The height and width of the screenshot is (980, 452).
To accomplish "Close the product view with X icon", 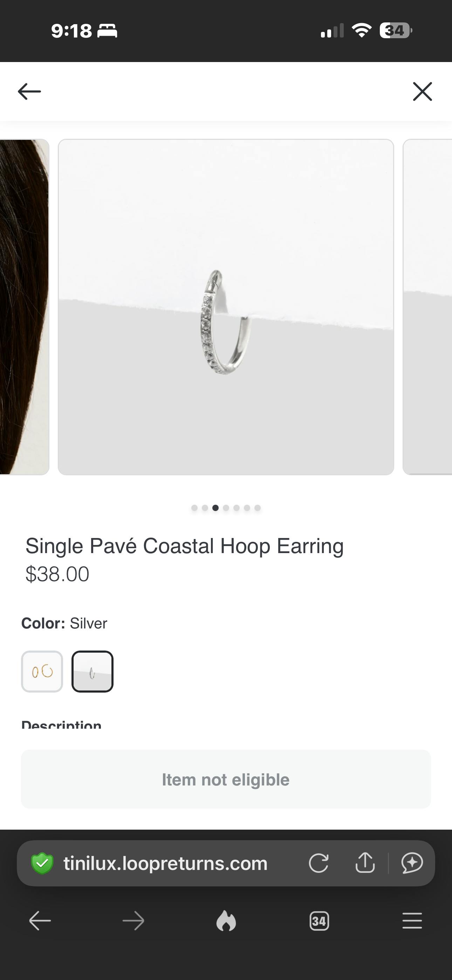I will [x=422, y=91].
